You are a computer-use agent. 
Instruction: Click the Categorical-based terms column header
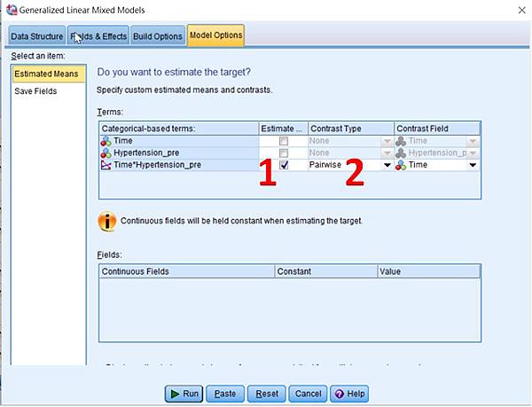point(179,129)
